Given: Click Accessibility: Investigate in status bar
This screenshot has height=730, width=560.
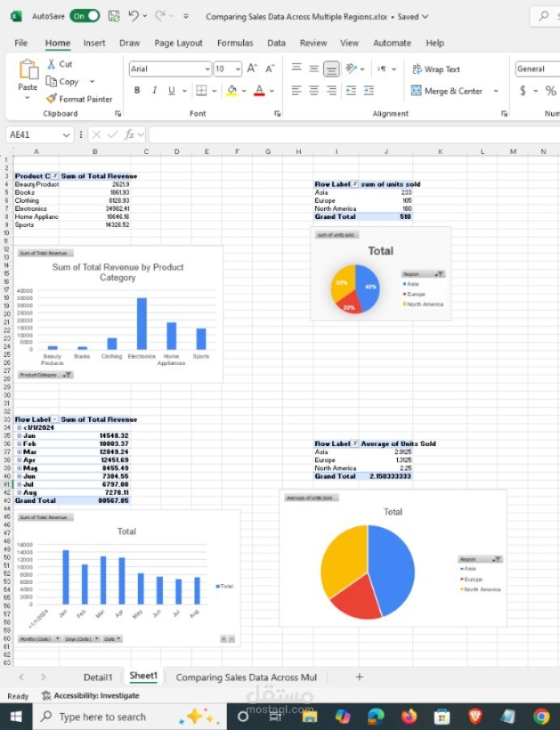Looking at the screenshot, I should coord(91,696).
